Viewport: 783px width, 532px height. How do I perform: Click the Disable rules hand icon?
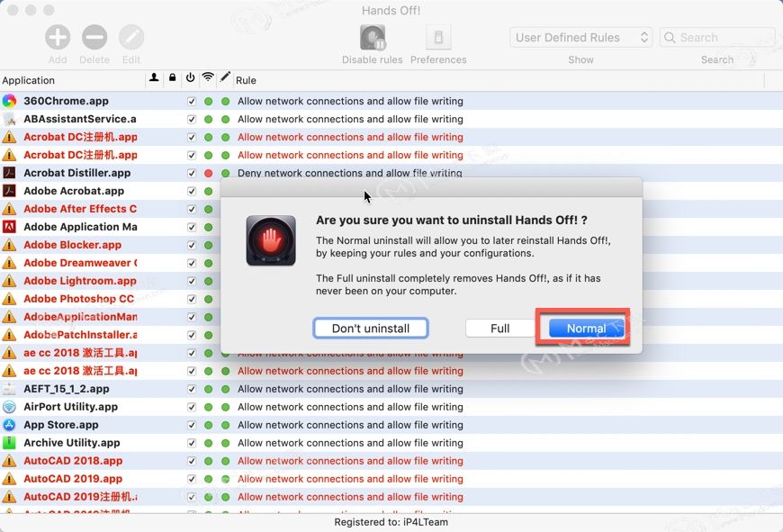pyautogui.click(x=373, y=38)
